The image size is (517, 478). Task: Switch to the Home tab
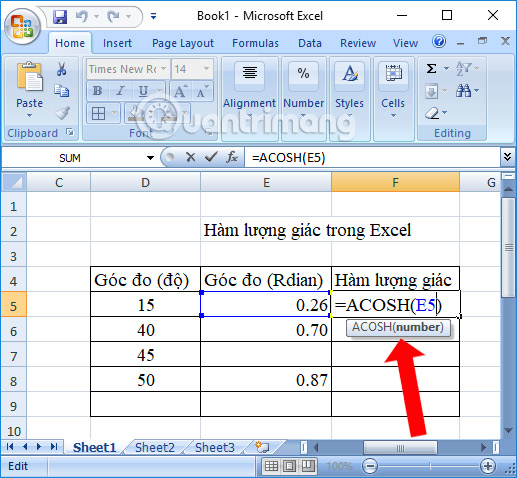70,43
